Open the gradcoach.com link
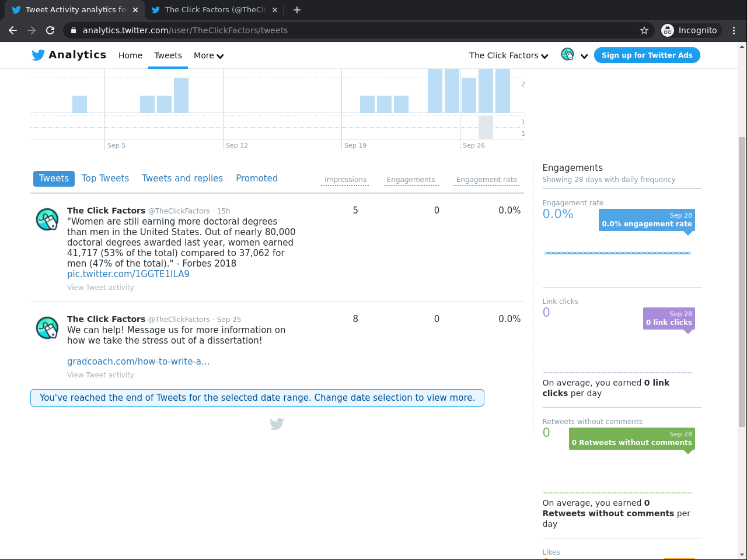 coord(138,362)
